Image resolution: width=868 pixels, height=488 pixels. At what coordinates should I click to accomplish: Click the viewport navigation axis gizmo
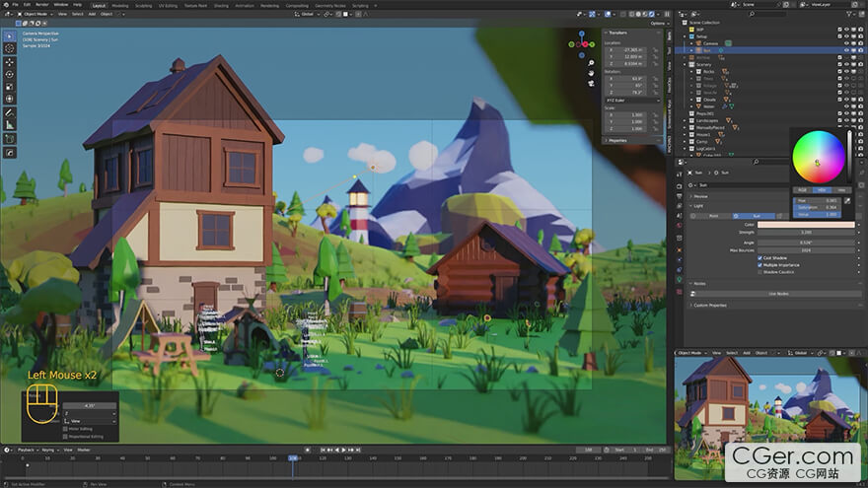click(x=581, y=45)
